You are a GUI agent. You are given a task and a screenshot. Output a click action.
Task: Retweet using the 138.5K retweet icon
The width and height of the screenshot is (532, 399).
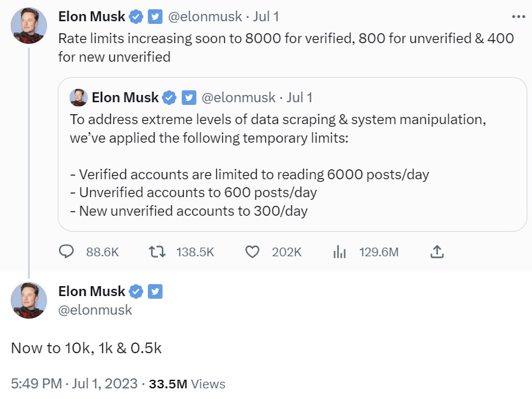tap(157, 252)
